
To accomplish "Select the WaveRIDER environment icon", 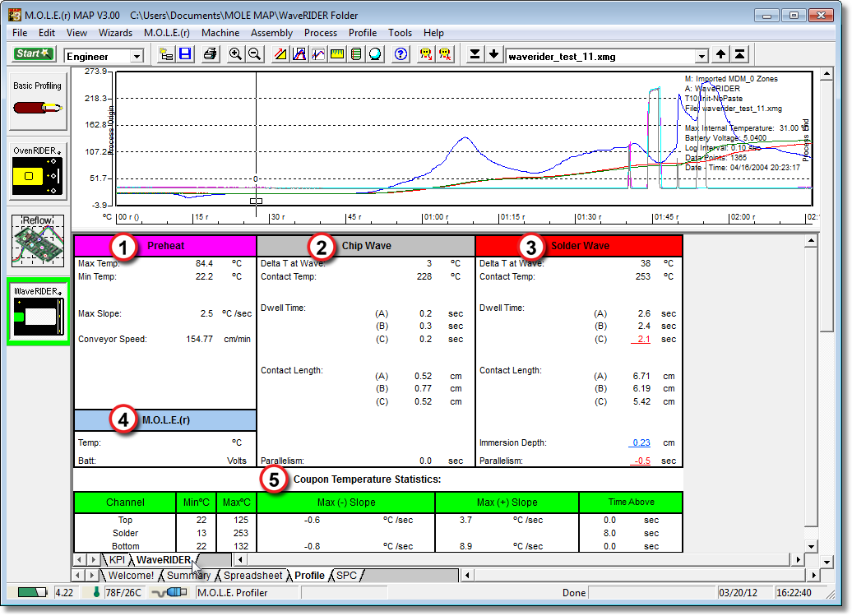I will point(38,312).
